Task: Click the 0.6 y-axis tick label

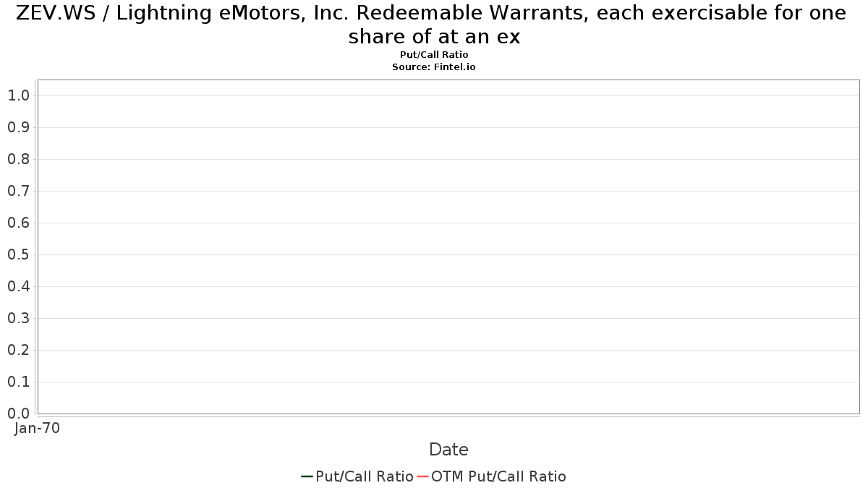Action: [18, 223]
